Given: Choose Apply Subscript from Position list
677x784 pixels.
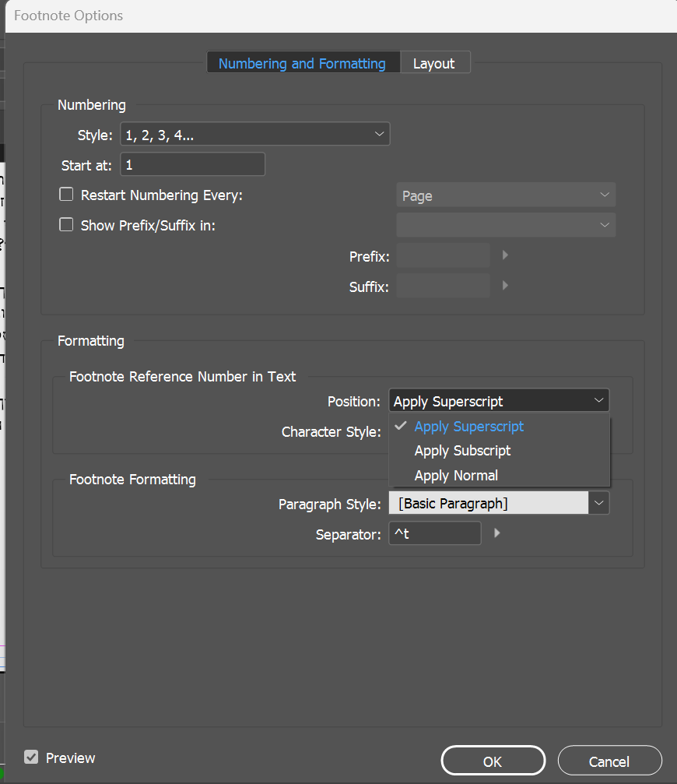Looking at the screenshot, I should click(x=462, y=451).
